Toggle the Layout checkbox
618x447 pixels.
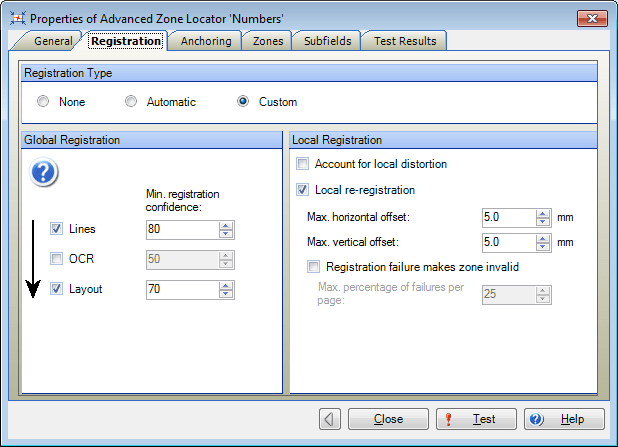[x=57, y=289]
